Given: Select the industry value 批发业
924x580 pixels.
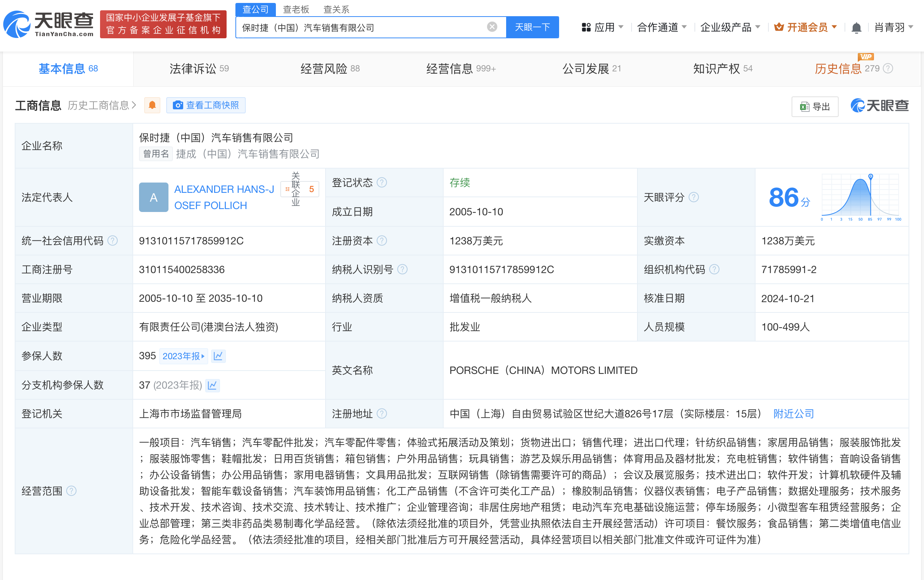Looking at the screenshot, I should 465,327.
